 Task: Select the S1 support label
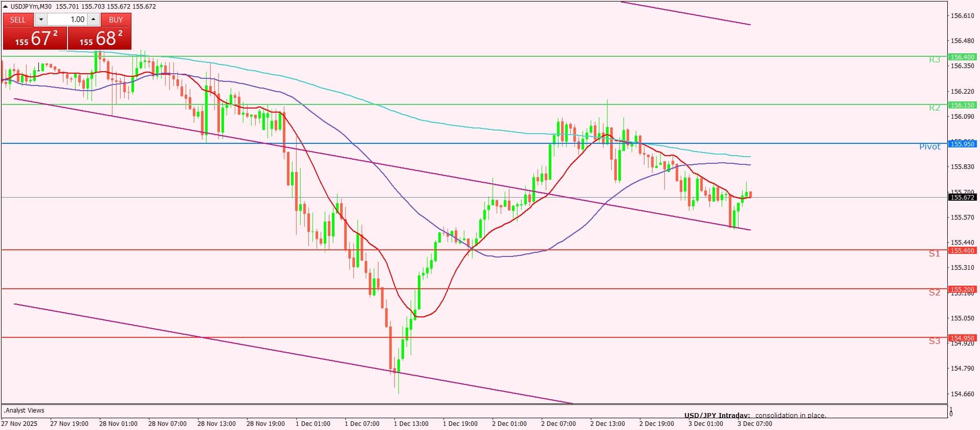pyautogui.click(x=934, y=253)
